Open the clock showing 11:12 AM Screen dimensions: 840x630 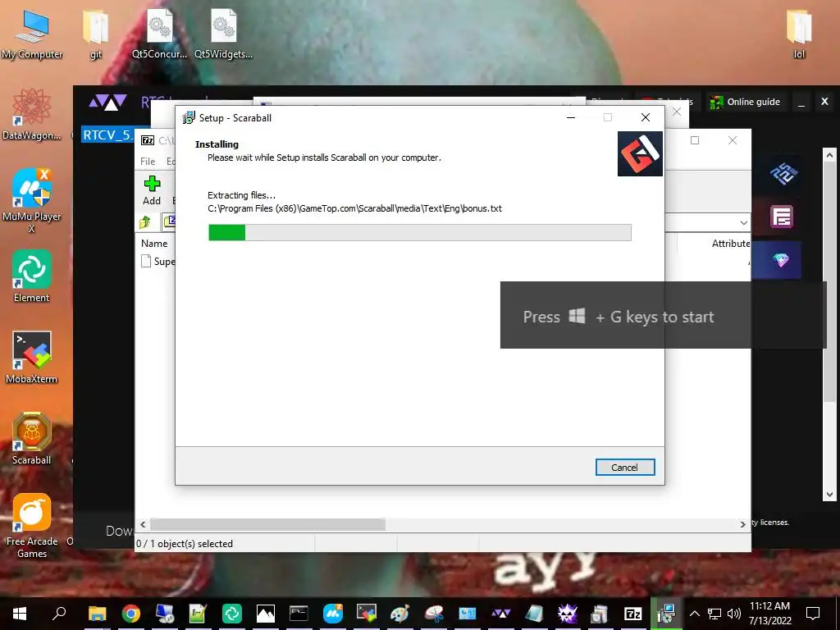pos(769,614)
